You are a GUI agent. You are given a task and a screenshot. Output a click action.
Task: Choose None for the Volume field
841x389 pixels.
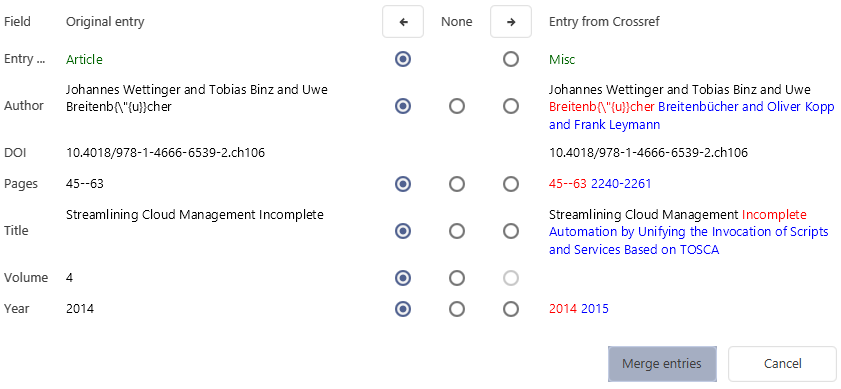457,278
